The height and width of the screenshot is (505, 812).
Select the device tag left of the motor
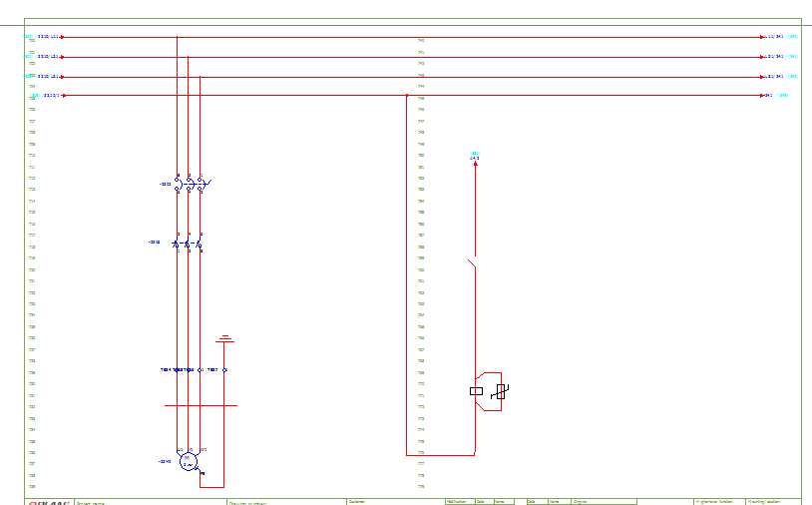pyautogui.click(x=165, y=461)
